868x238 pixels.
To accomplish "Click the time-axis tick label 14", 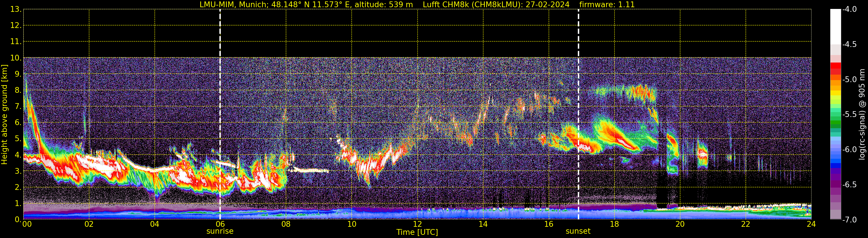I will pos(483,224).
